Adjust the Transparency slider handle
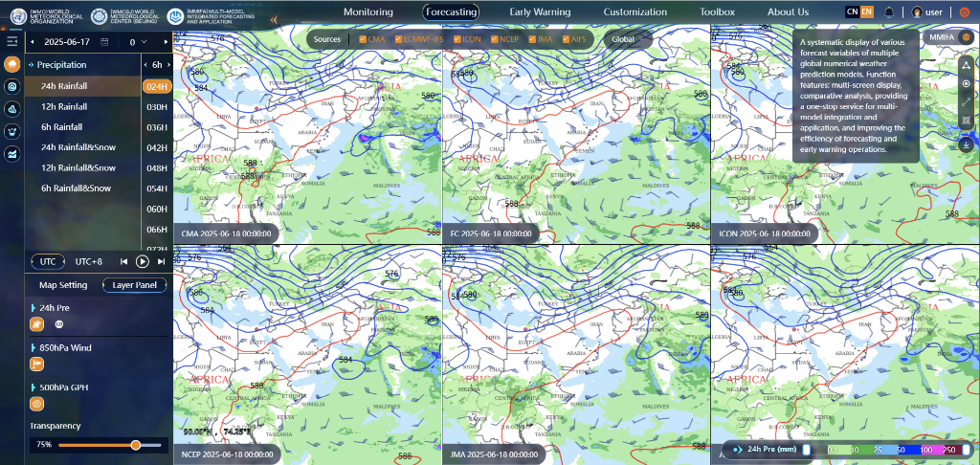 click(x=136, y=445)
